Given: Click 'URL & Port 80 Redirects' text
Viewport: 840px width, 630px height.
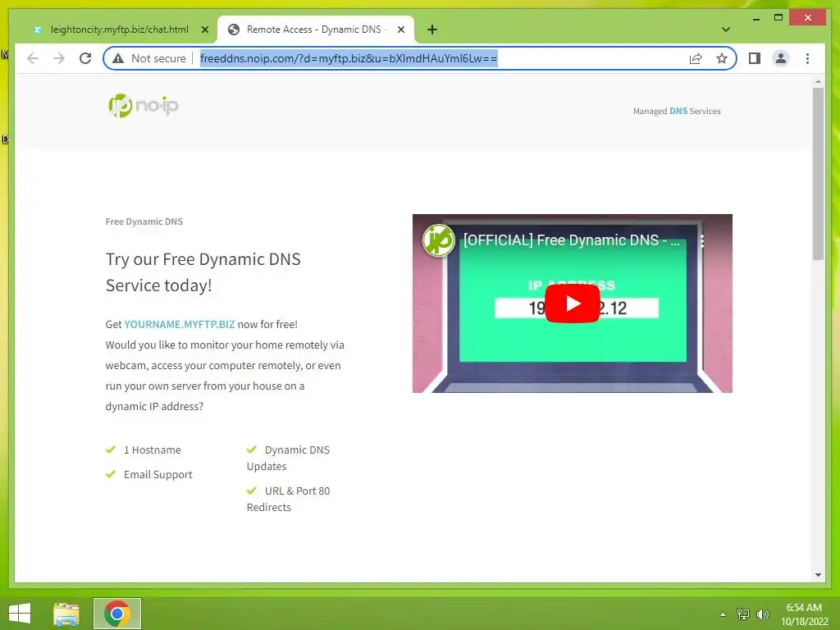Looking at the screenshot, I should (x=288, y=499).
